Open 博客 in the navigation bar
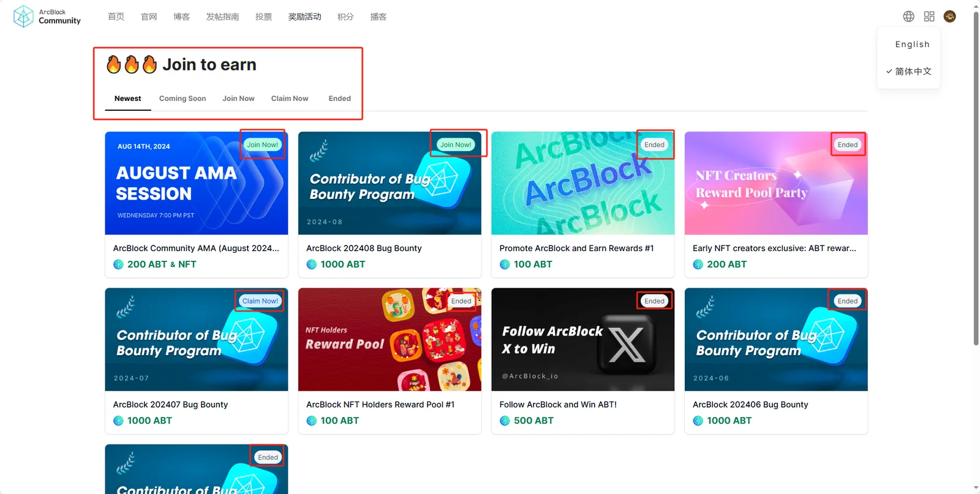980x494 pixels. point(181,17)
